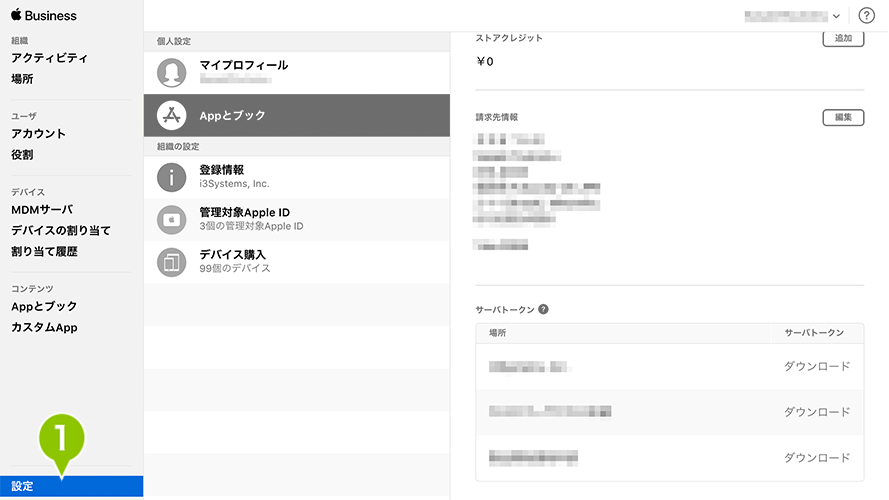Screen dimensions: 889x500
Task: Select the highlighted Appとブック settings row
Action: tap(297, 115)
